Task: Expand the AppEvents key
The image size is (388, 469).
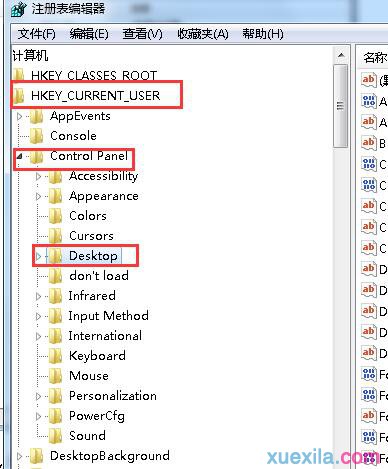Action: [x=19, y=116]
